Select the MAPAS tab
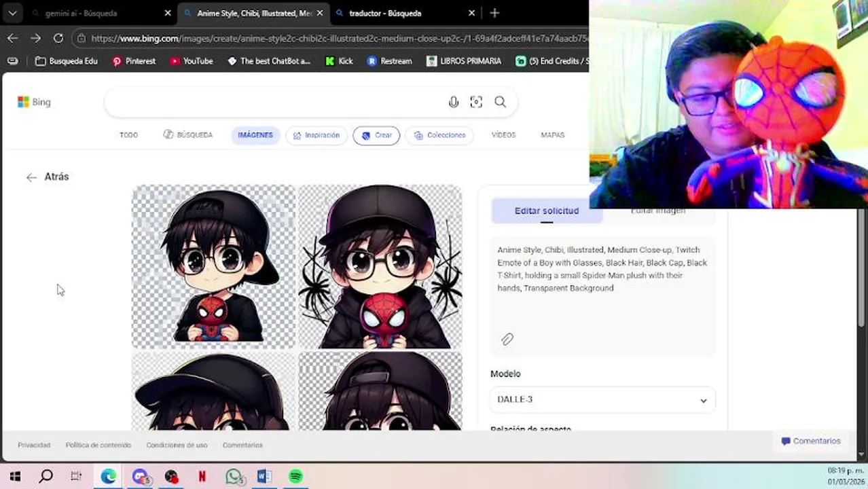 coord(553,135)
